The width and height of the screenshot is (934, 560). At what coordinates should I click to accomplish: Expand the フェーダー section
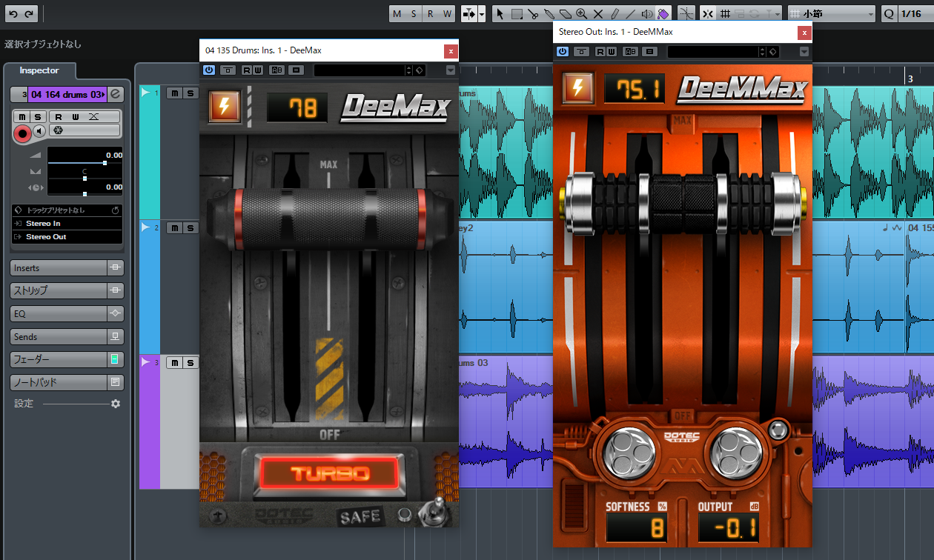pyautogui.click(x=59, y=360)
